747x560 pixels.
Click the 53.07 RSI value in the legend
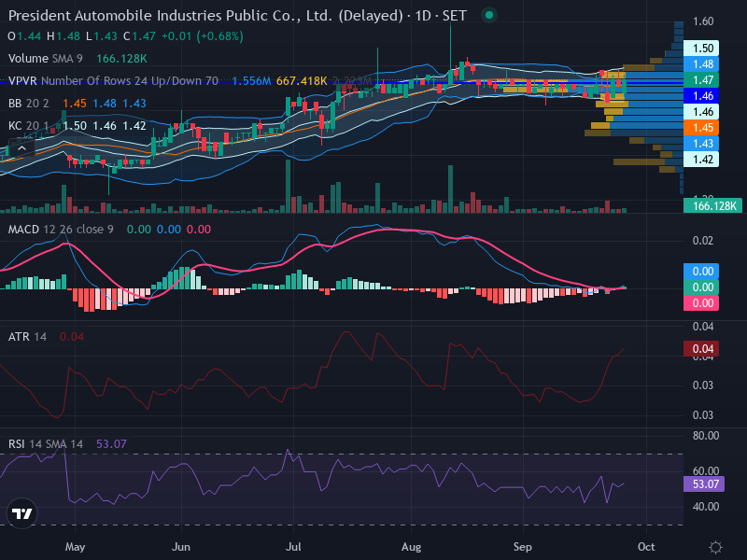(x=111, y=444)
